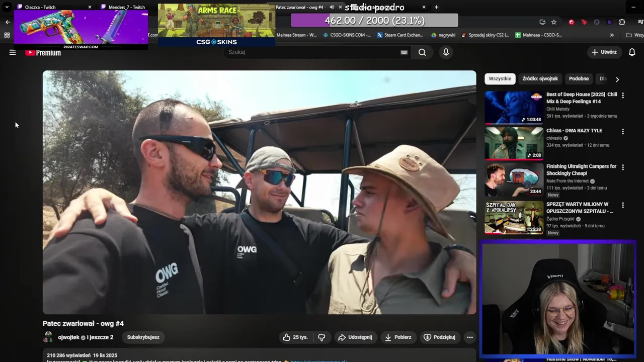Download the video with Pobierz
Image resolution: width=644 pixels, height=362 pixels.
398,337
